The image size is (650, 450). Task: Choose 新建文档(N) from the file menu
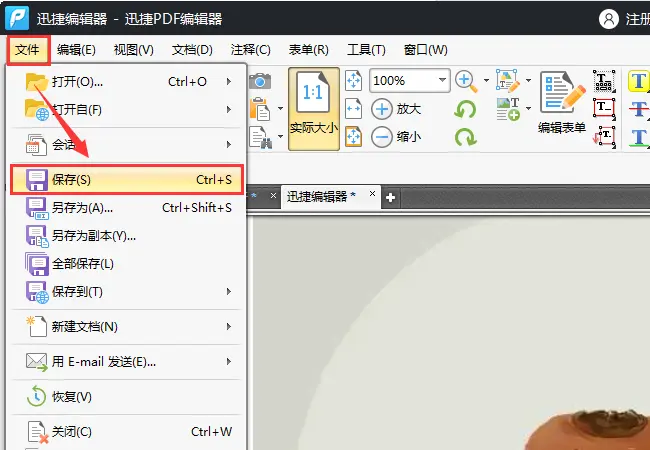point(126,327)
